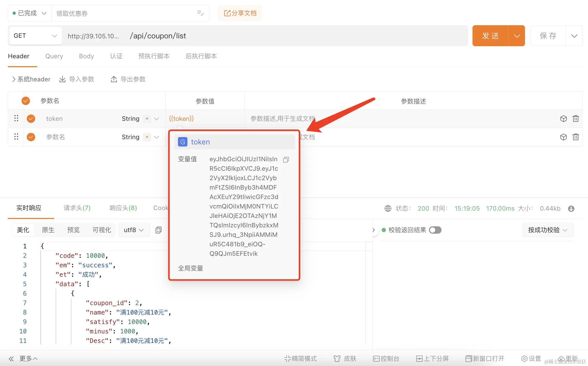Image resolution: width=588 pixels, height=366 pixels.
Task: Copy the token variable value
Action: click(286, 159)
